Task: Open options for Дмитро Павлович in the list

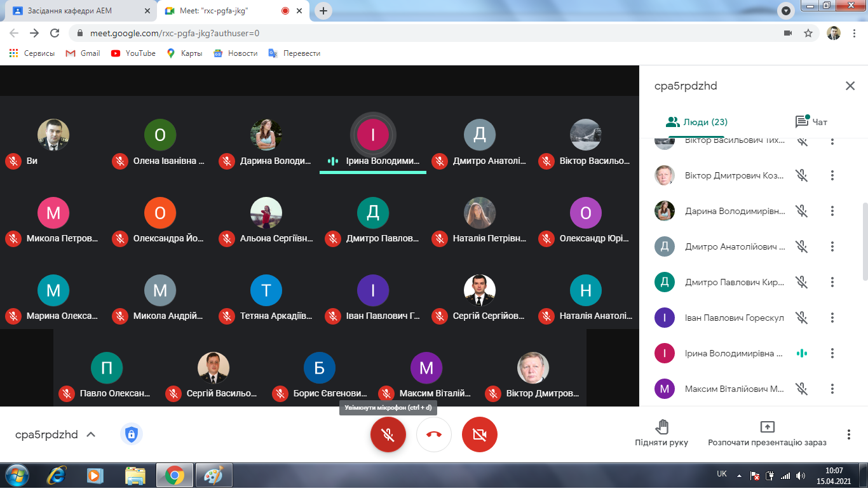Action: [832, 282]
